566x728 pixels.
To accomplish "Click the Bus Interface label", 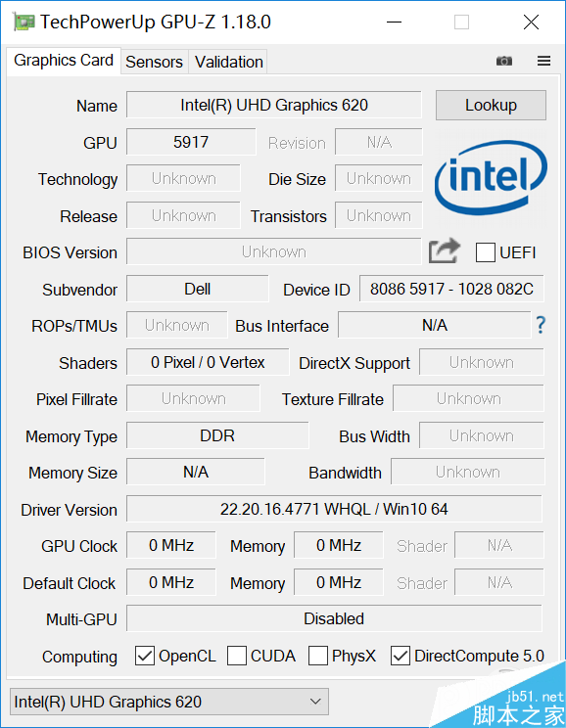I will 282,326.
